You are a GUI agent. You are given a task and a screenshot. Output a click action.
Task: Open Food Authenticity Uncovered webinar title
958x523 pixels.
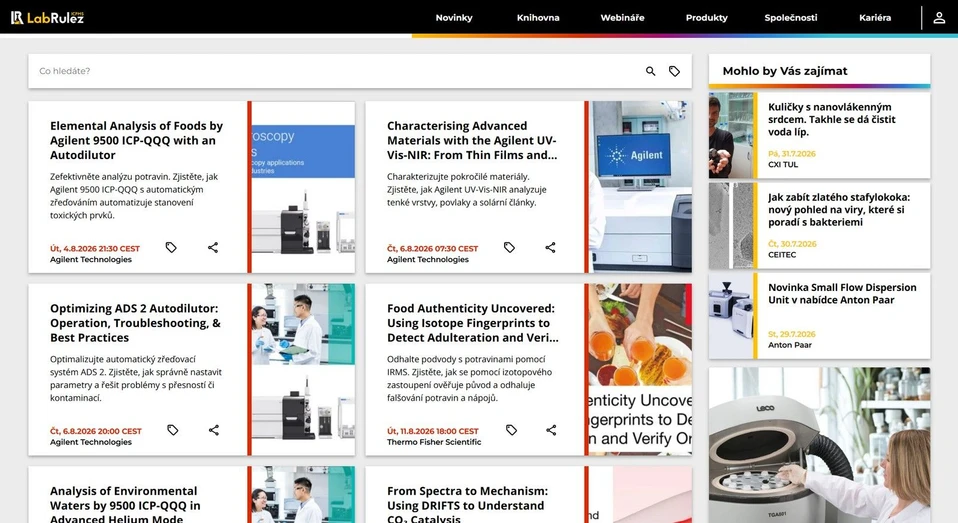coord(472,323)
